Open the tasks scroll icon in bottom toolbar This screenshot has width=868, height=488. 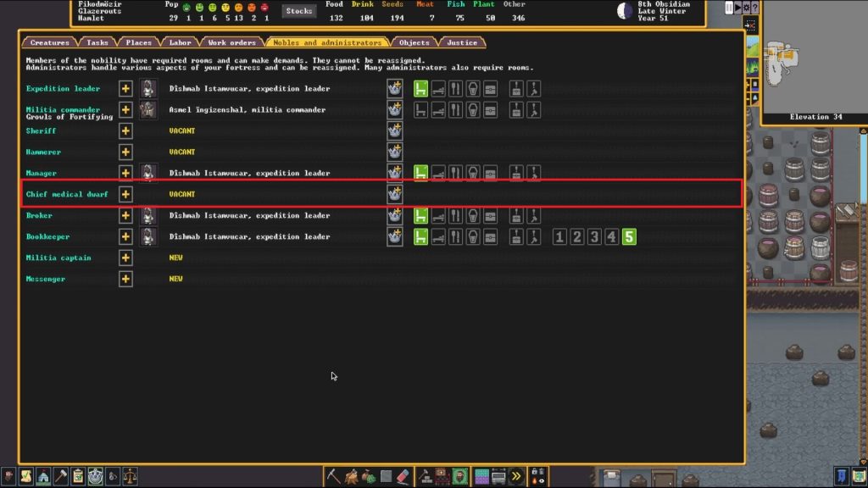[26, 476]
